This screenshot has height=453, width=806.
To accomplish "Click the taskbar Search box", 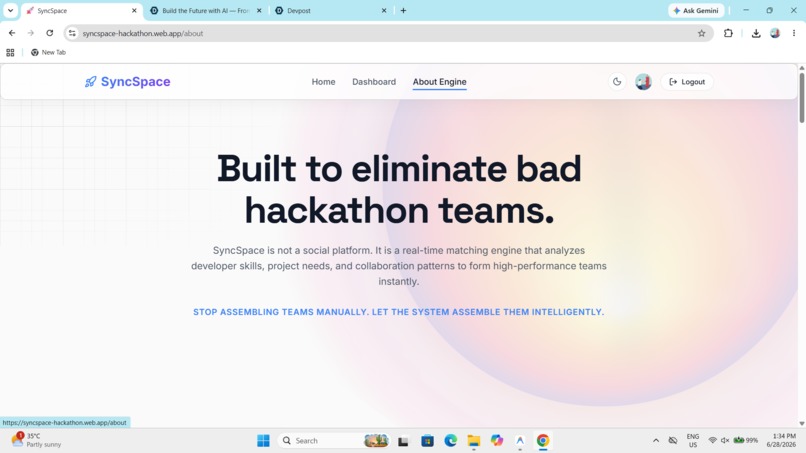I will tap(333, 441).
